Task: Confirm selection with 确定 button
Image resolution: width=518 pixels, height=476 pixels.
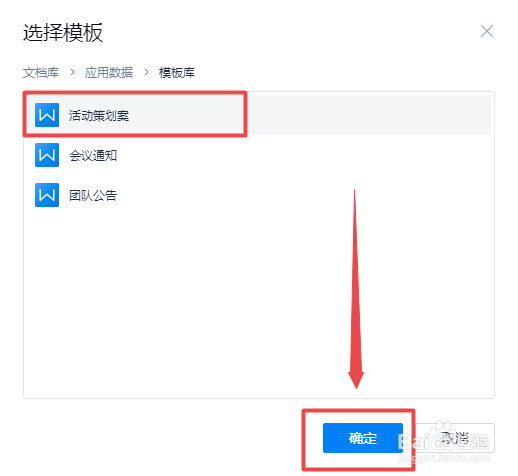Action: 363,438
